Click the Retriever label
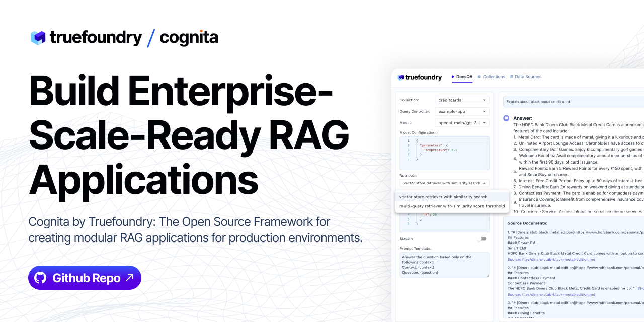Image resolution: width=644 pixels, height=322 pixels. pyautogui.click(x=409, y=175)
